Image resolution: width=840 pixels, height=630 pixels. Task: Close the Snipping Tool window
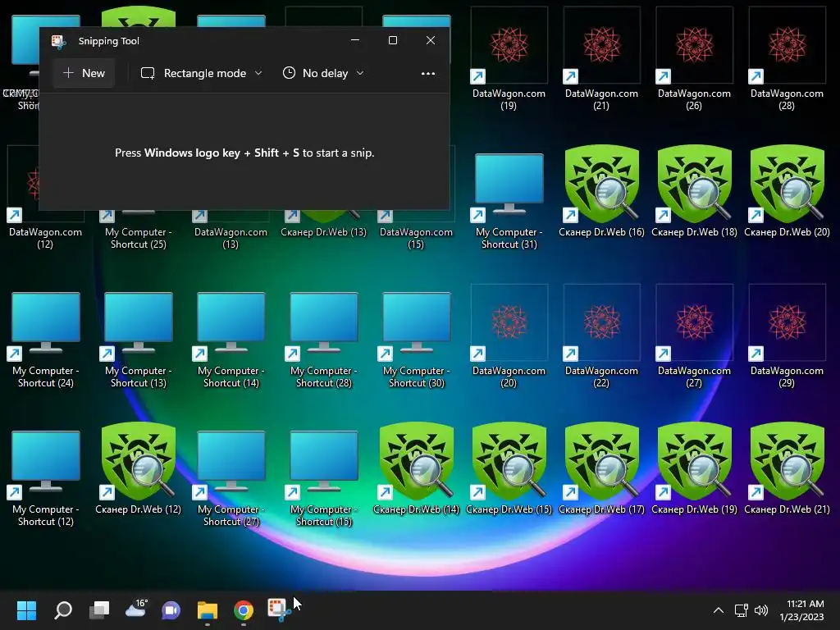click(430, 40)
